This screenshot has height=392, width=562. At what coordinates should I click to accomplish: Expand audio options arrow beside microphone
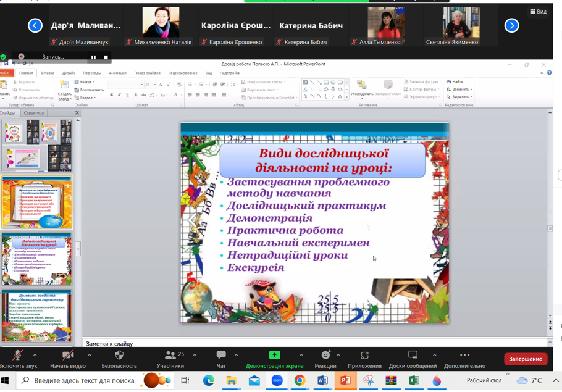pyautogui.click(x=35, y=355)
